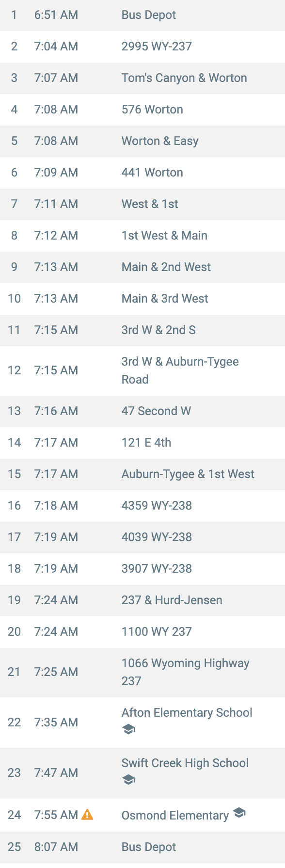The height and width of the screenshot is (868, 285).
Task: Select the 121 E 4th stop
Action: coord(142,443)
